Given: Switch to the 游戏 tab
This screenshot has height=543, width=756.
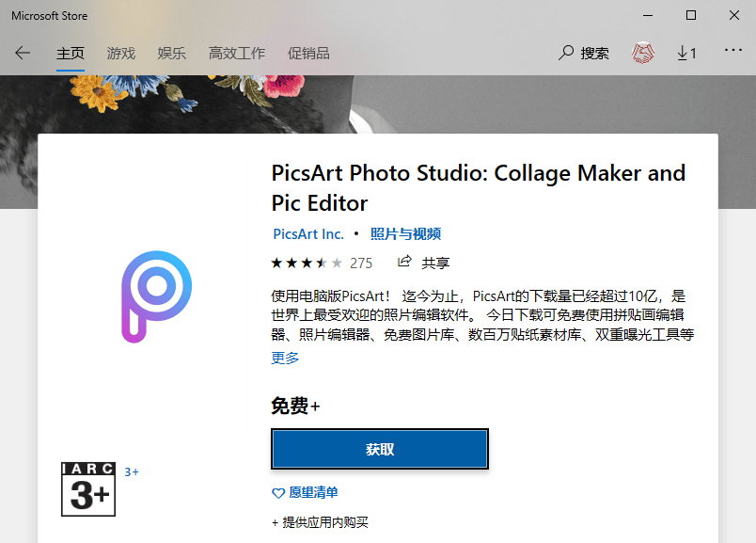Looking at the screenshot, I should pyautogui.click(x=121, y=53).
